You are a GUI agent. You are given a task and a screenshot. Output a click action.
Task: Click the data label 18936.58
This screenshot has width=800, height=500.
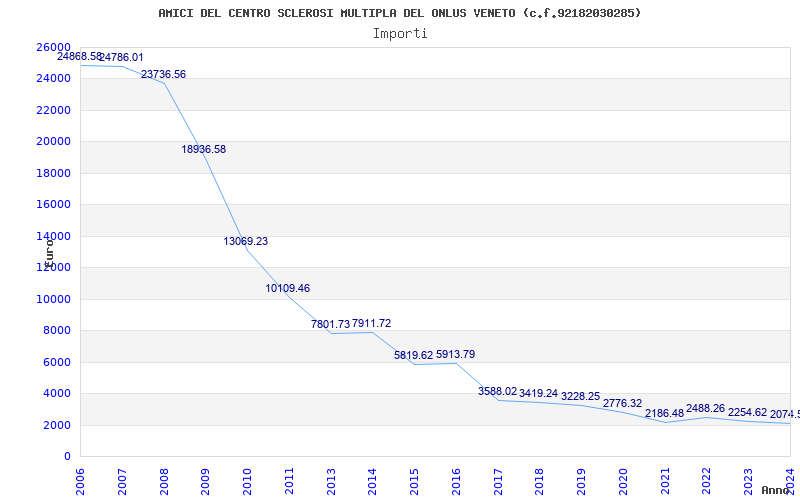(203, 149)
